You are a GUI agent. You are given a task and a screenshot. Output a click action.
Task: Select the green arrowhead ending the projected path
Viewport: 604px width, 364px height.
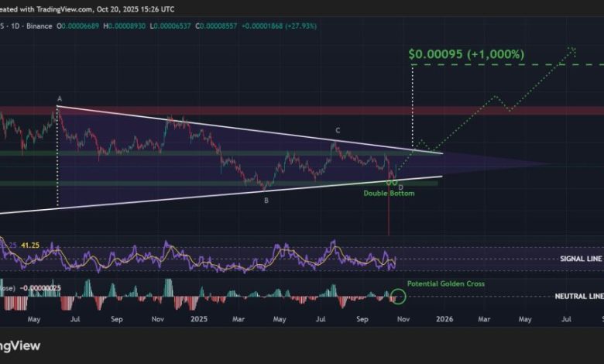(573, 51)
